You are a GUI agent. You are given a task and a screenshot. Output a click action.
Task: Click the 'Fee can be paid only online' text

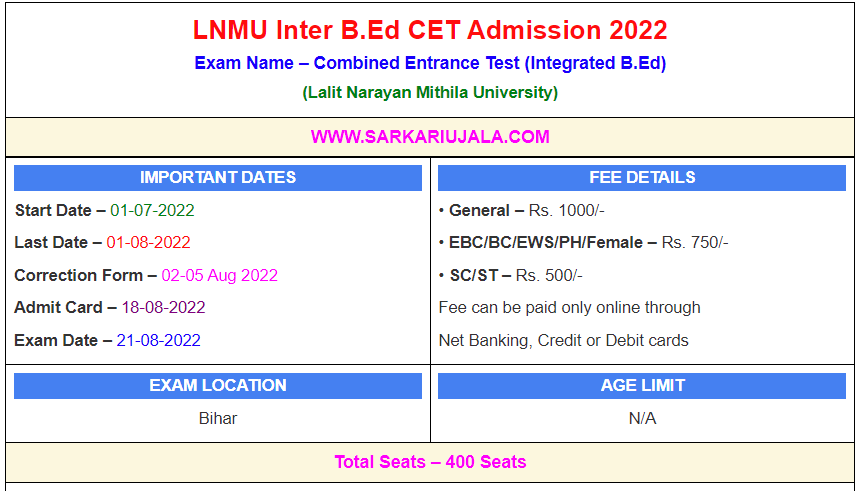570,307
